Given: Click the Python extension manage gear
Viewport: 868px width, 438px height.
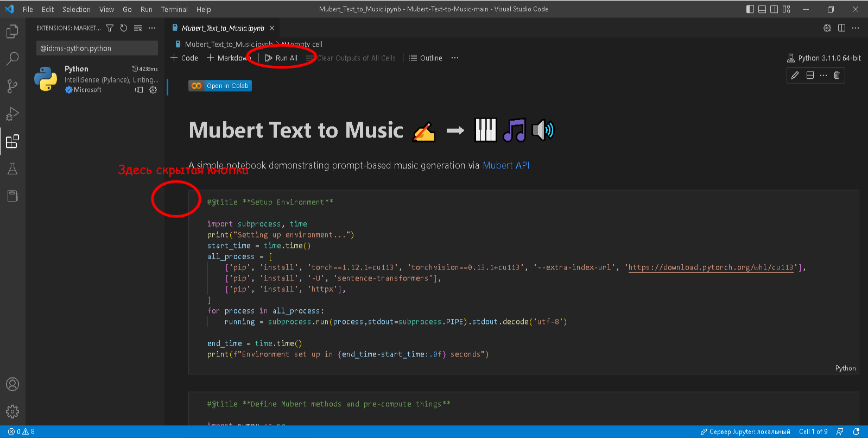Looking at the screenshot, I should pyautogui.click(x=153, y=90).
